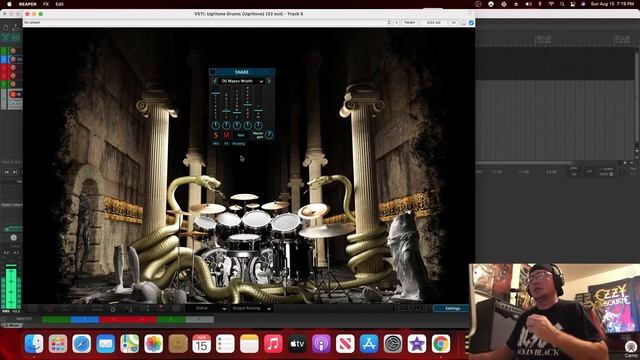Select the blue strip in REAPER mixer
The width and height of the screenshot is (640, 360).
(x=85, y=320)
